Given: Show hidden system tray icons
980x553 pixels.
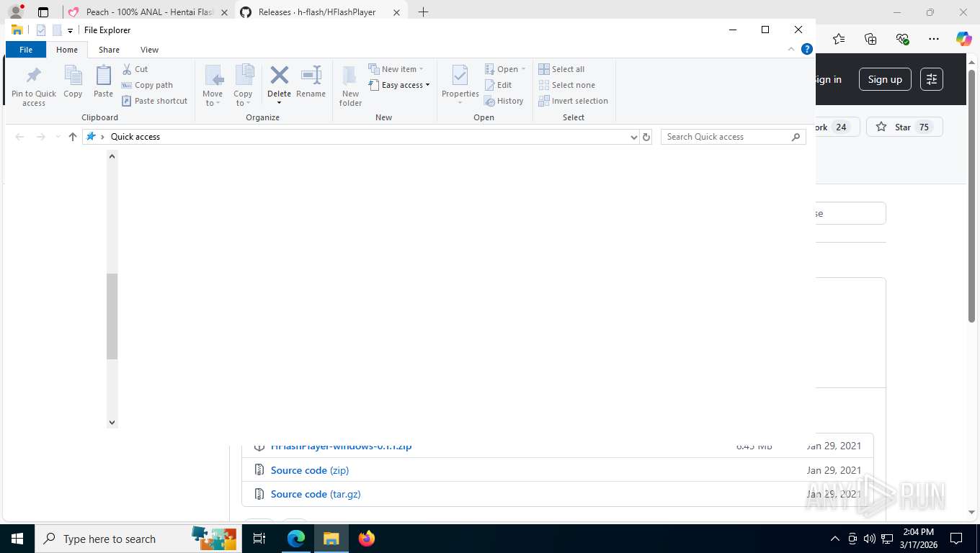Looking at the screenshot, I should (x=835, y=539).
